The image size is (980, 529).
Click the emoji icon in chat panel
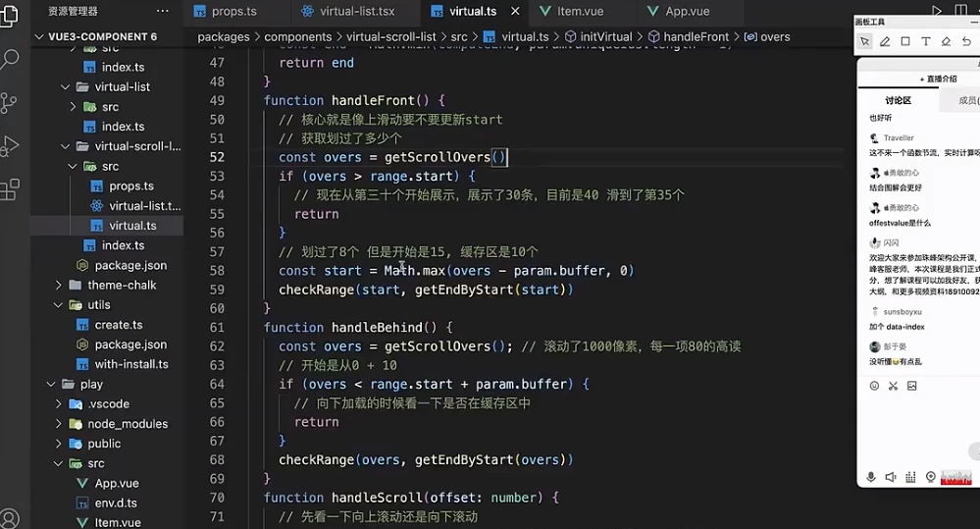tap(874, 386)
